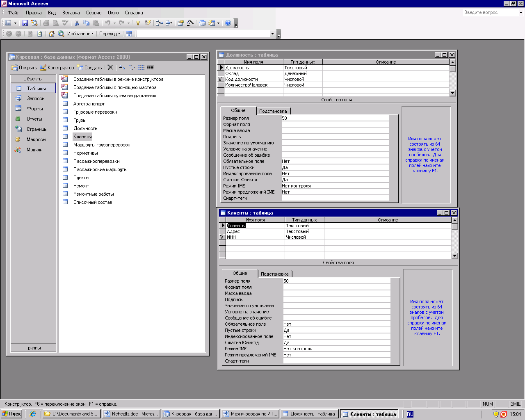
Task: Switch database window to Details view
Action: (x=151, y=68)
